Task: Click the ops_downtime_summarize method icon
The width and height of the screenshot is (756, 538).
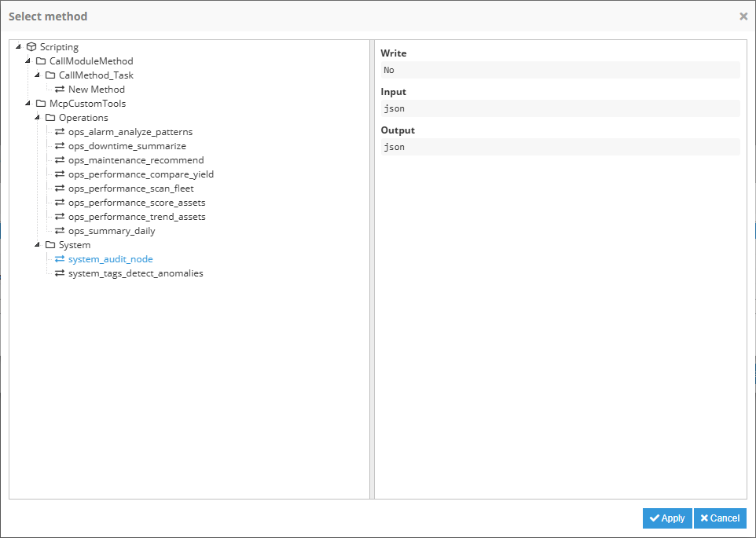Action: coord(60,146)
